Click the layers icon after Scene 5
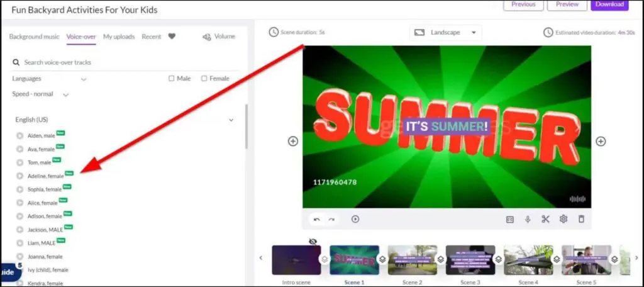 click(614, 259)
